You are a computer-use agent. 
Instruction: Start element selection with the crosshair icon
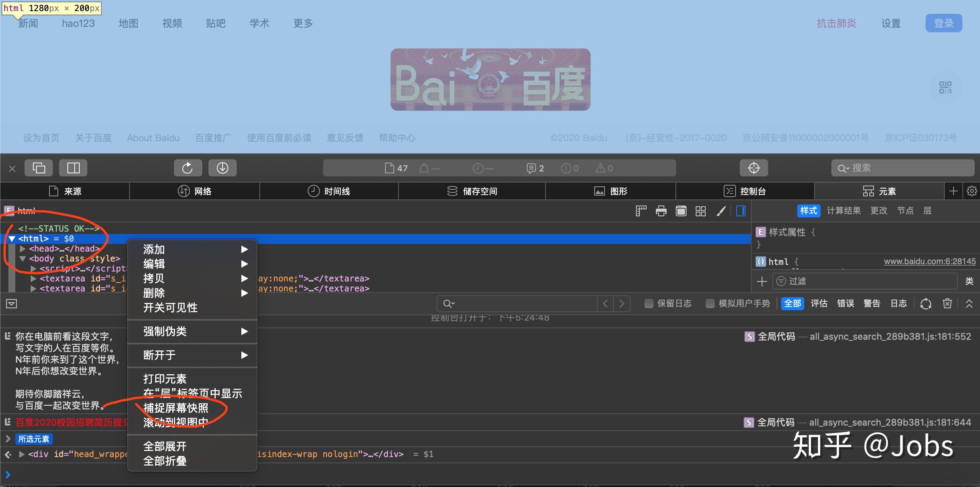[754, 168]
